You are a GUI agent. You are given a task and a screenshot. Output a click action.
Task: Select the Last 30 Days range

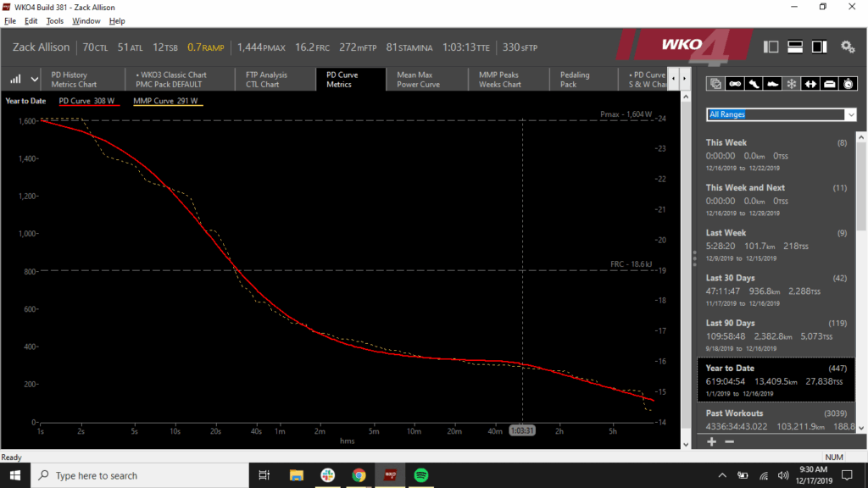[776, 290]
